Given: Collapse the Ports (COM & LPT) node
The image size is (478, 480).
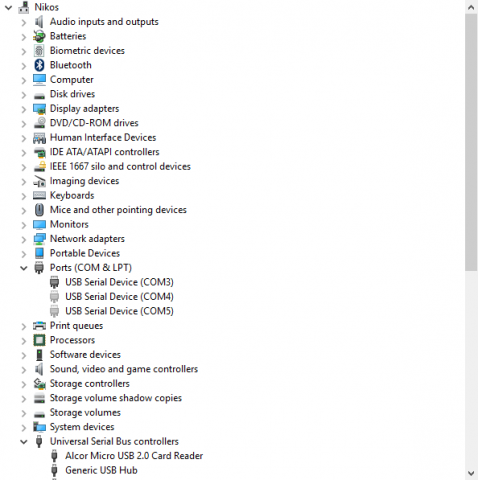Looking at the screenshot, I should [24, 268].
